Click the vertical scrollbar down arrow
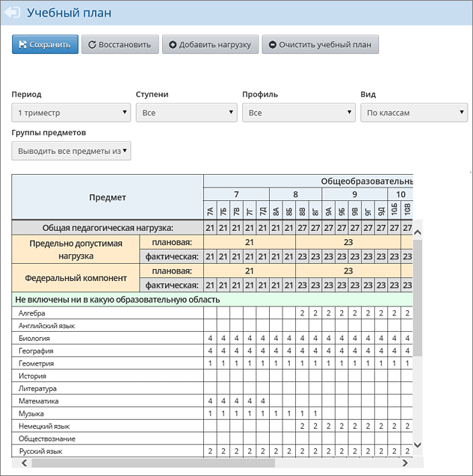The height and width of the screenshot is (476, 473). tap(418, 445)
